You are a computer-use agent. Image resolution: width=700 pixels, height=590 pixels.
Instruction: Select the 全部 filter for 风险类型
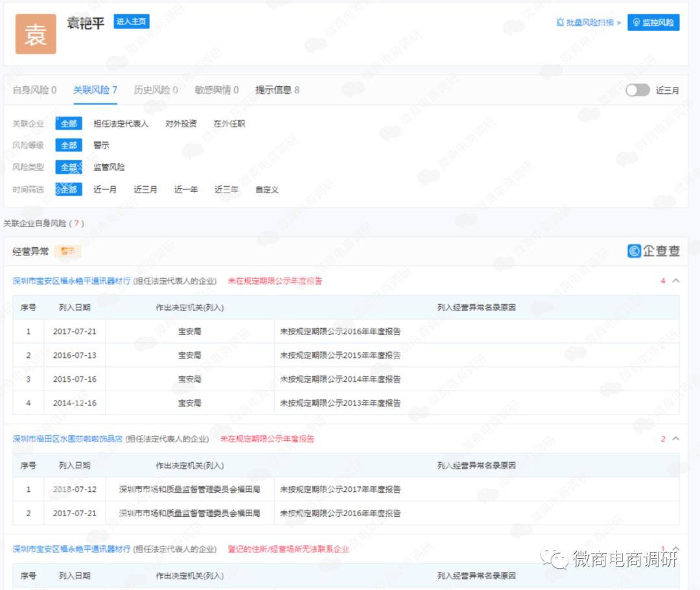point(68,167)
